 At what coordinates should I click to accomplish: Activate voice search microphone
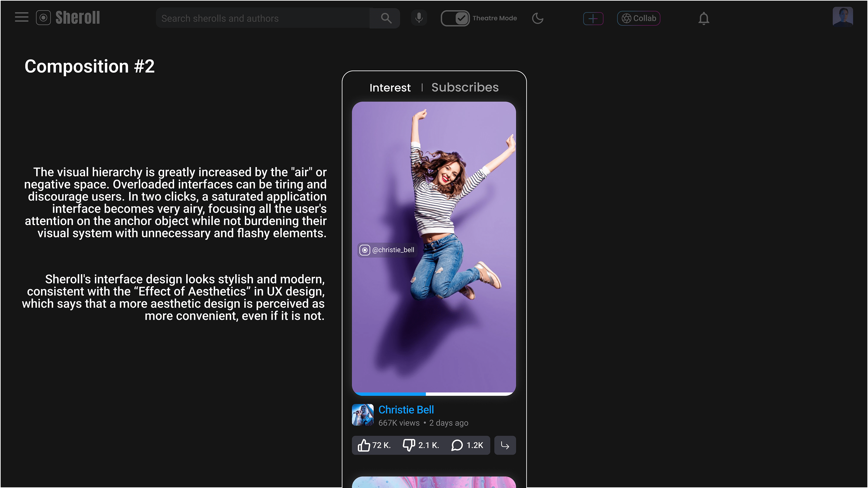point(419,18)
